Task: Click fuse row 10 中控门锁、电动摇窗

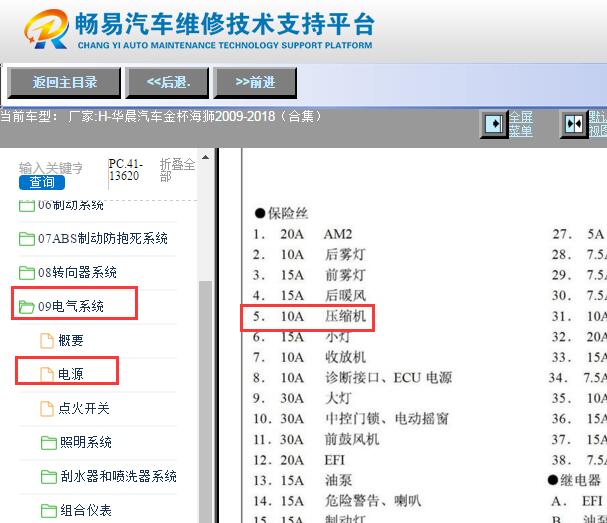Action: click(x=351, y=418)
